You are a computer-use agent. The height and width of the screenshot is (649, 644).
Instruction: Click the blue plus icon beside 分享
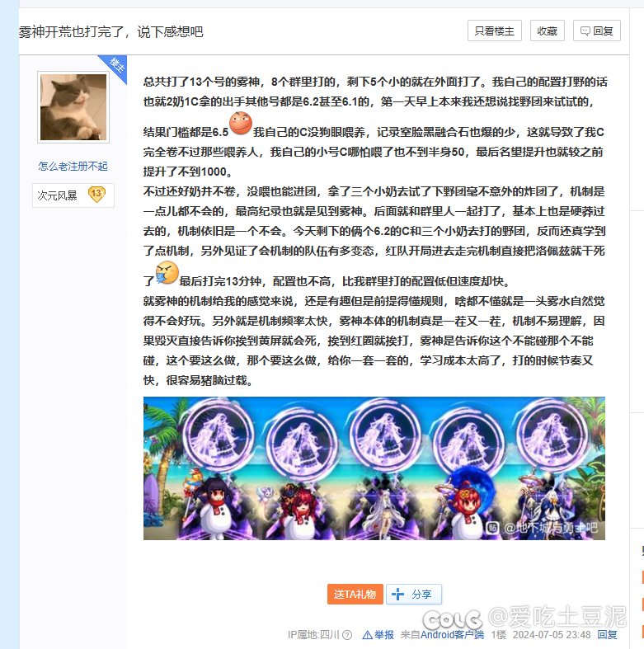point(397,595)
